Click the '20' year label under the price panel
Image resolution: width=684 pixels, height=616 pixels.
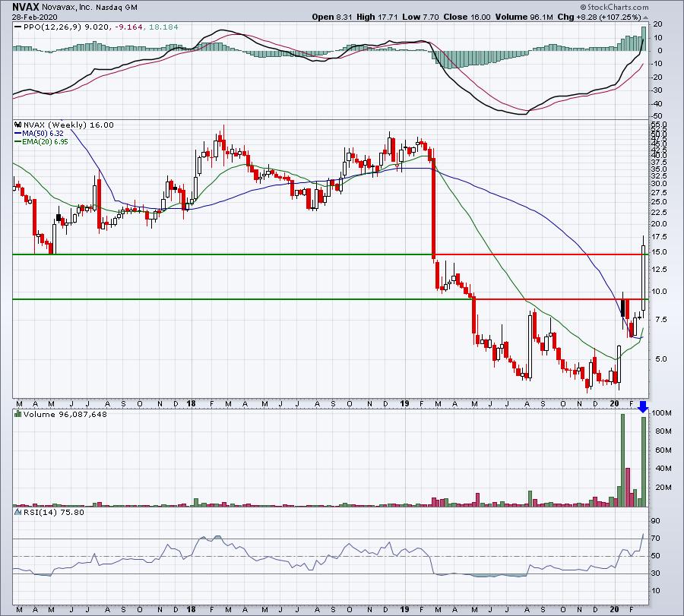coord(615,403)
